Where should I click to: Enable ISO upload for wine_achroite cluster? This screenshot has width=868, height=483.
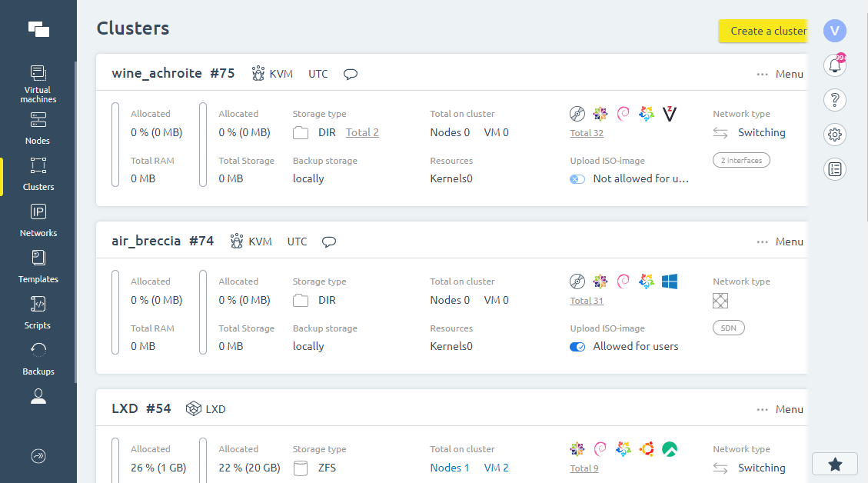(x=577, y=179)
